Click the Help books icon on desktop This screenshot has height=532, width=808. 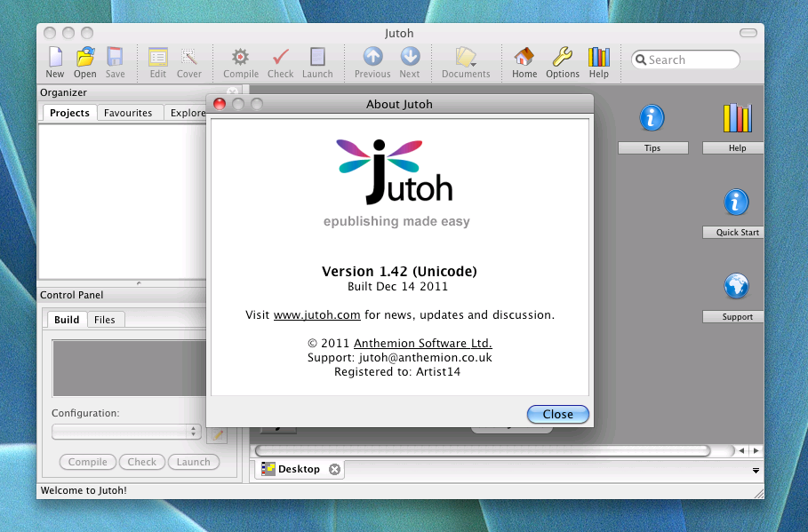click(x=738, y=117)
